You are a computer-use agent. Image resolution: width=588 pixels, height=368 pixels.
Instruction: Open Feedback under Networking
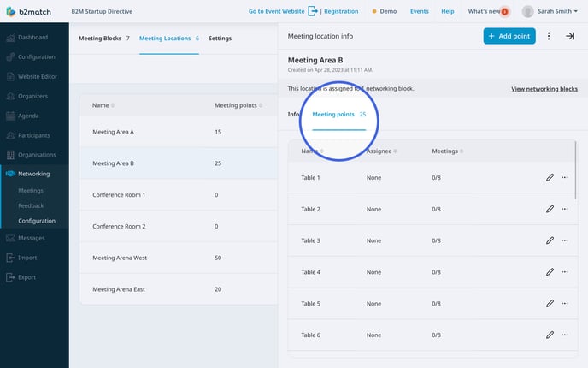click(x=31, y=205)
